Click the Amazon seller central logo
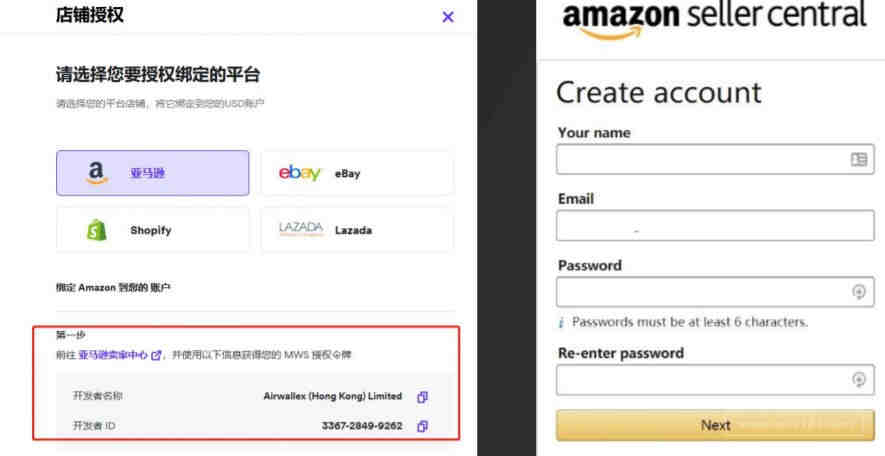The height and width of the screenshot is (456, 885). (714, 20)
